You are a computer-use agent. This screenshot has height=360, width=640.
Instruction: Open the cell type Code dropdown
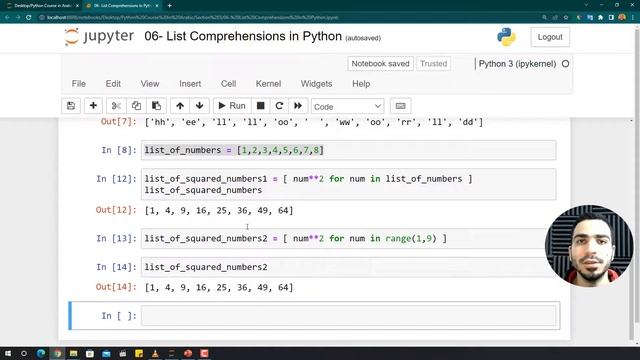coord(347,107)
